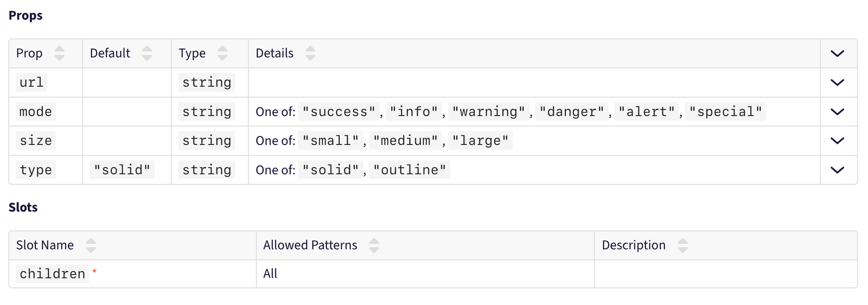Sort by the Default column

tap(147, 53)
